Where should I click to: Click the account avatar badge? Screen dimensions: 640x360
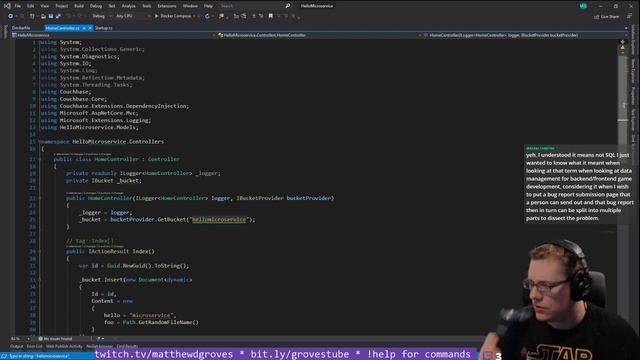pos(583,6)
